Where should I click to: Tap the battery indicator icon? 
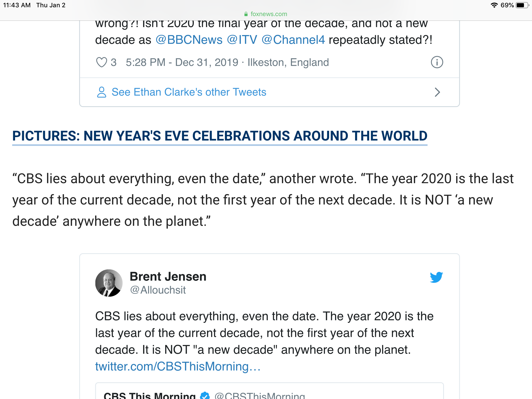coord(522,5)
